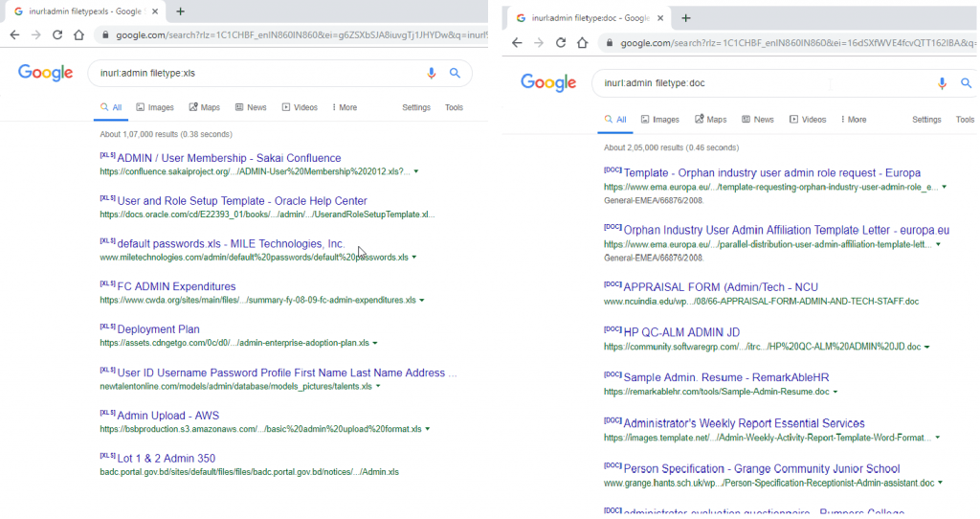Close the filetype:xls browser tab
980x519 pixels.
[x=155, y=11]
